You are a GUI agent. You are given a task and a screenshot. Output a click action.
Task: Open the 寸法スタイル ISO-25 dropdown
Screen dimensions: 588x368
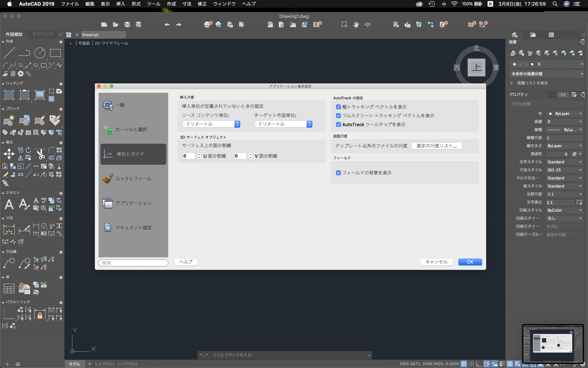[x=564, y=170]
